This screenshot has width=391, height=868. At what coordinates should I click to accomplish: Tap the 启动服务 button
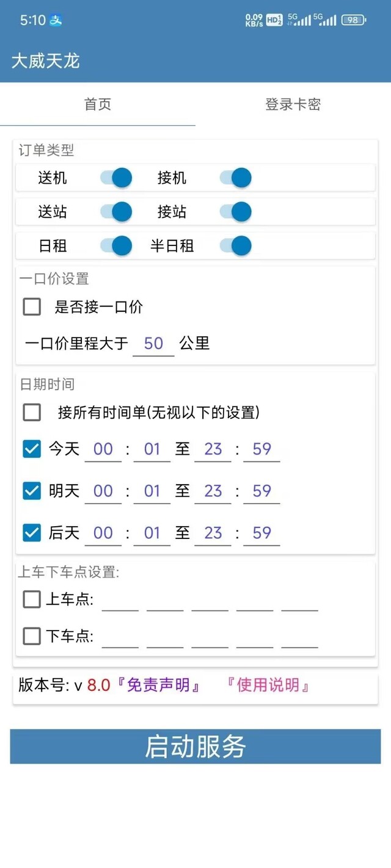pyautogui.click(x=195, y=747)
